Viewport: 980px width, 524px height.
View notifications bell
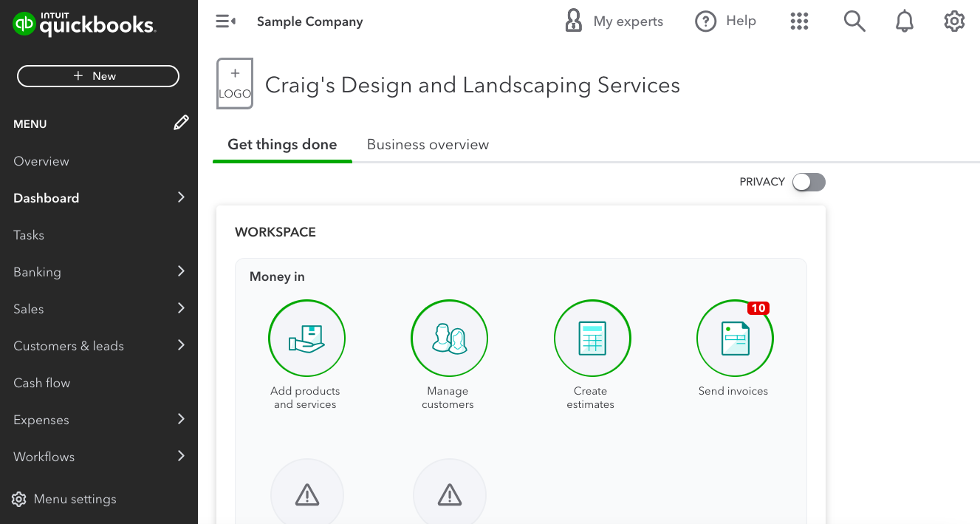pyautogui.click(x=905, y=21)
